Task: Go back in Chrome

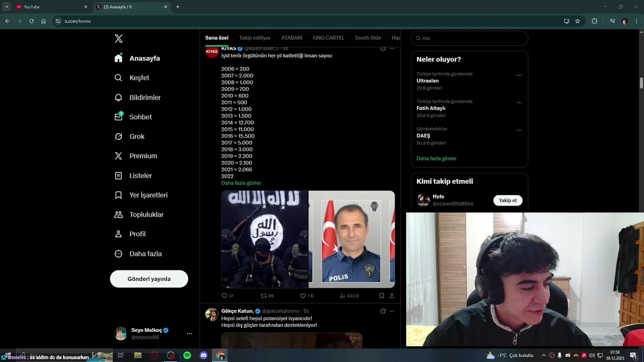Action: click(x=7, y=21)
